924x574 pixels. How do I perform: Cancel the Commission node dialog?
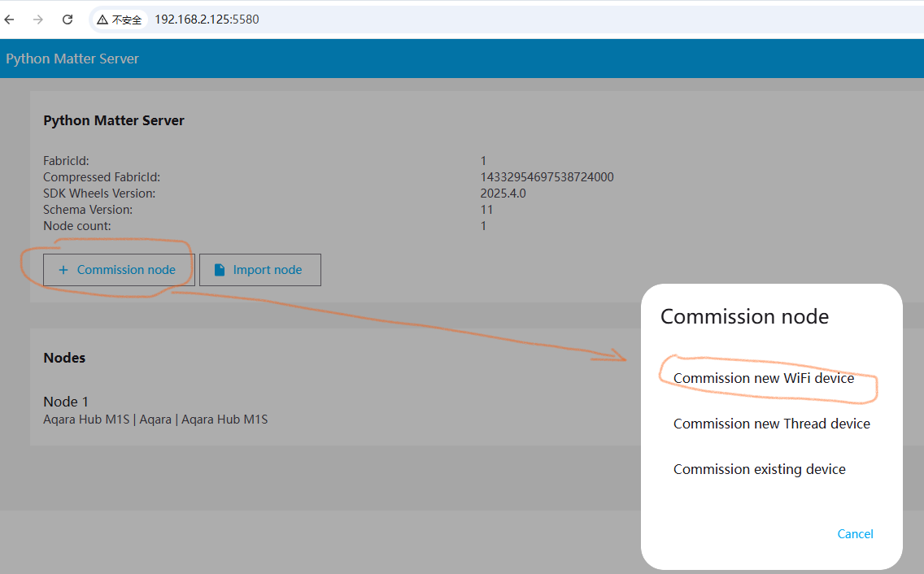coord(855,533)
